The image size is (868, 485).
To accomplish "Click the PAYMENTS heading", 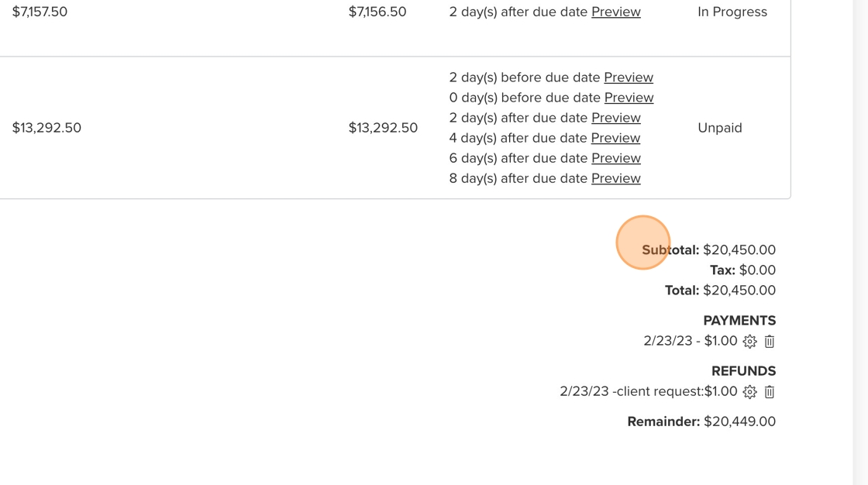I will (739, 321).
